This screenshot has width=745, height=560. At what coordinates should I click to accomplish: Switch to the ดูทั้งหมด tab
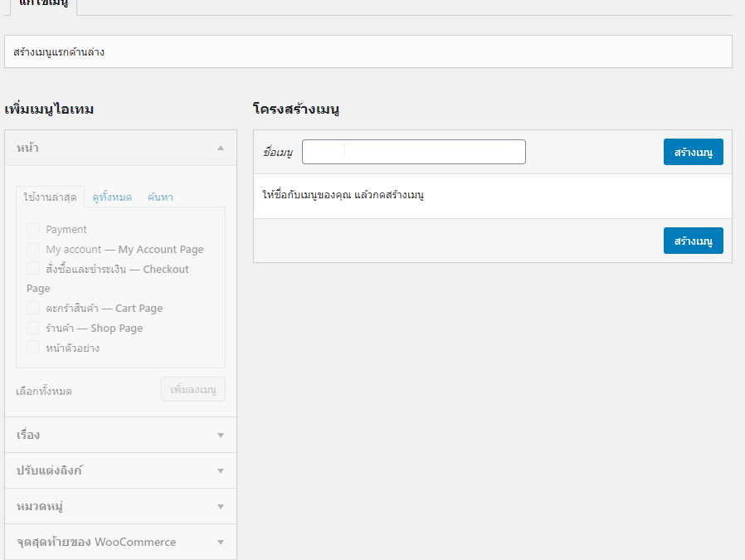(x=112, y=197)
